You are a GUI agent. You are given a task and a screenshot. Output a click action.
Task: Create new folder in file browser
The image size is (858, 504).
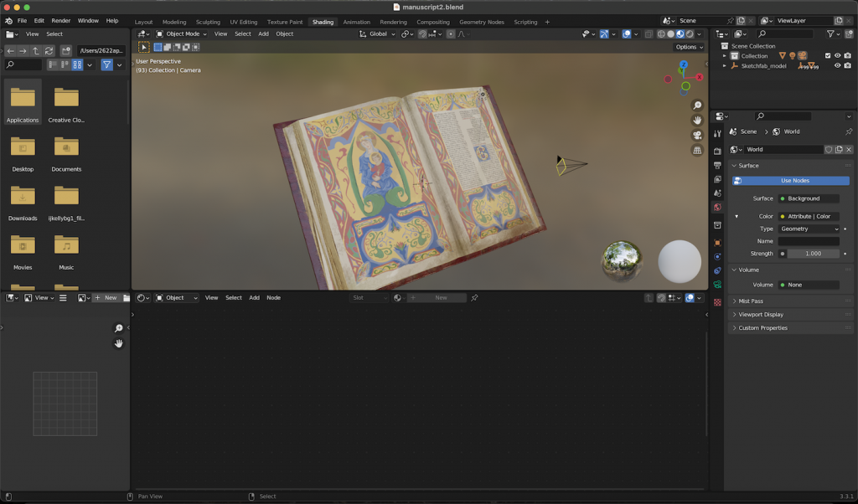coord(65,51)
